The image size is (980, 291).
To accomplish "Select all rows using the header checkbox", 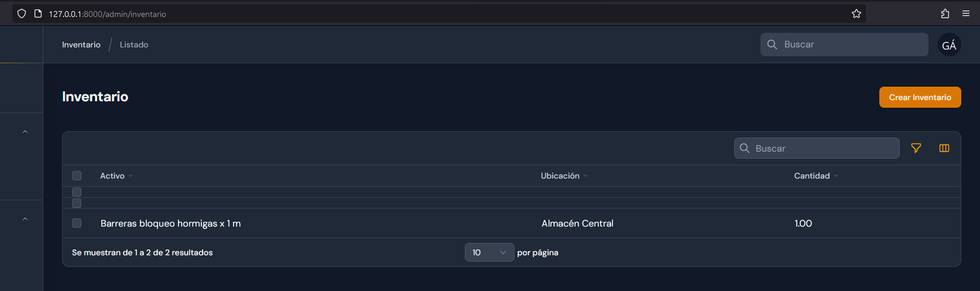I will [77, 176].
